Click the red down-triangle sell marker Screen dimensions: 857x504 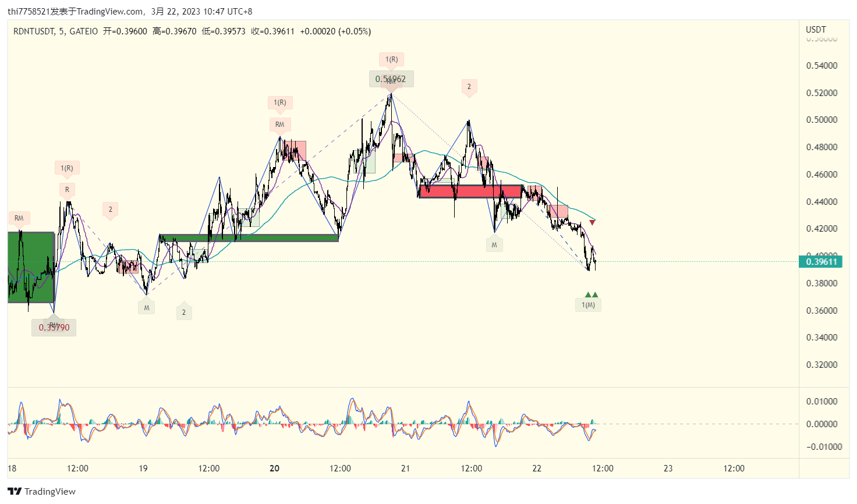point(592,222)
